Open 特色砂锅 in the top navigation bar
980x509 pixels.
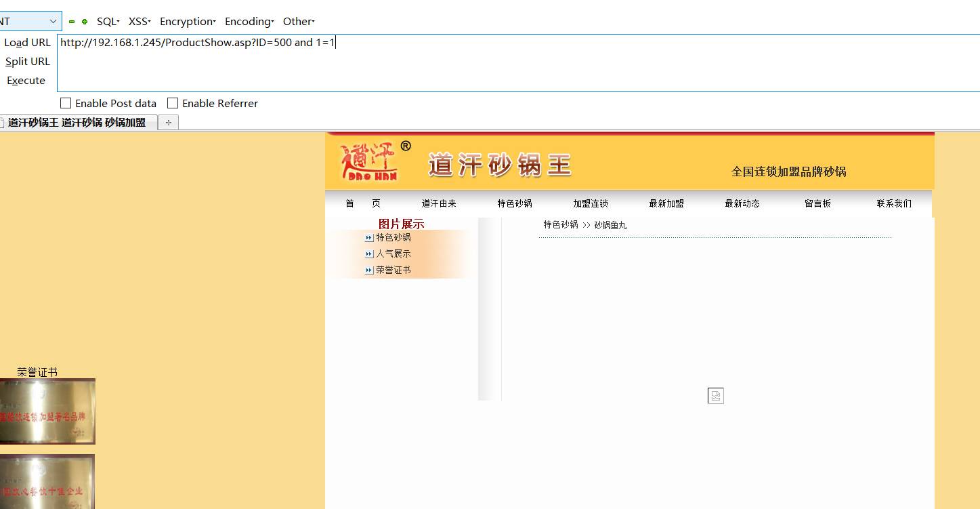point(515,203)
